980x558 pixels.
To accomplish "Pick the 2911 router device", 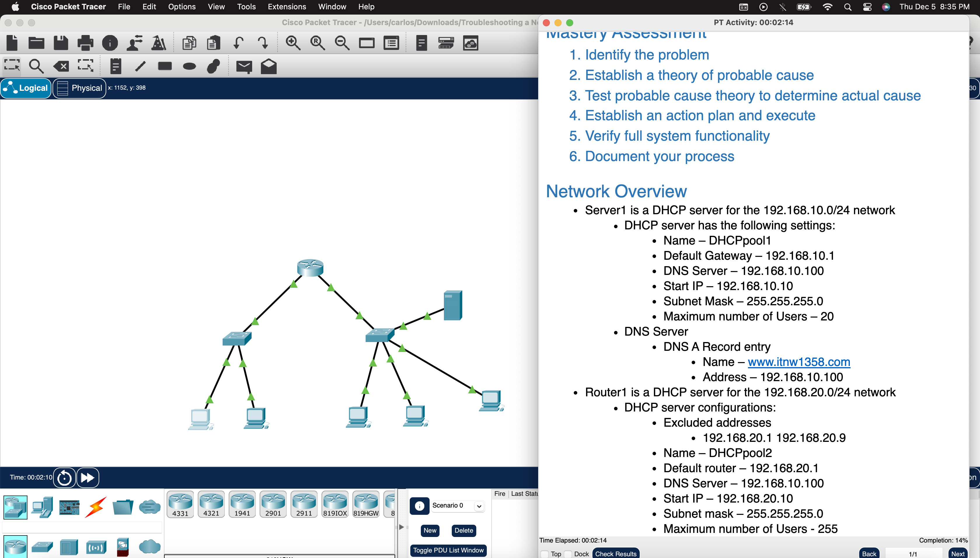I will point(304,504).
